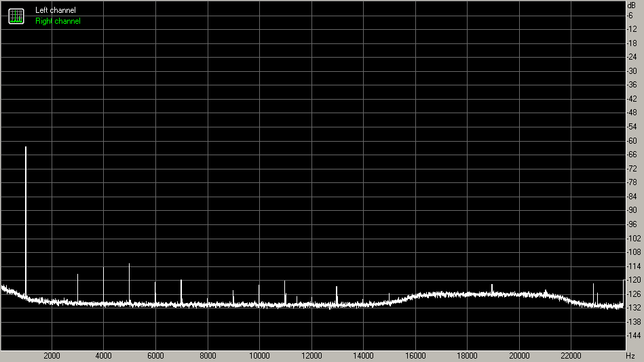The height and width of the screenshot is (362, 644).
Task: Click the 2000 Hz frequency axis label
Action: (52, 356)
